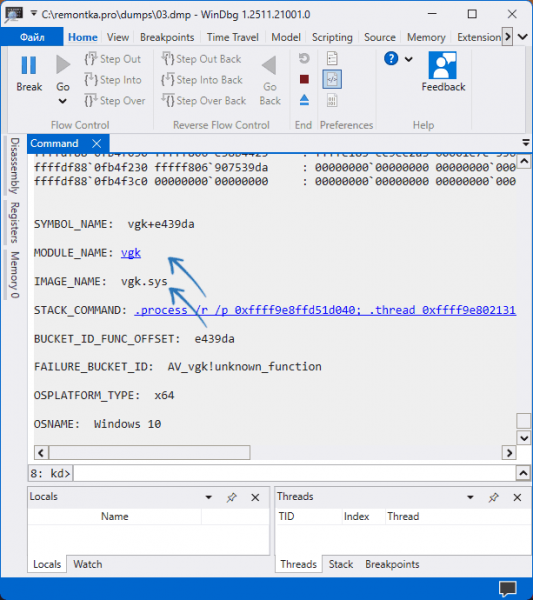Open the Time Travel ribbon tab
The height and width of the screenshot is (600, 533).
(233, 37)
